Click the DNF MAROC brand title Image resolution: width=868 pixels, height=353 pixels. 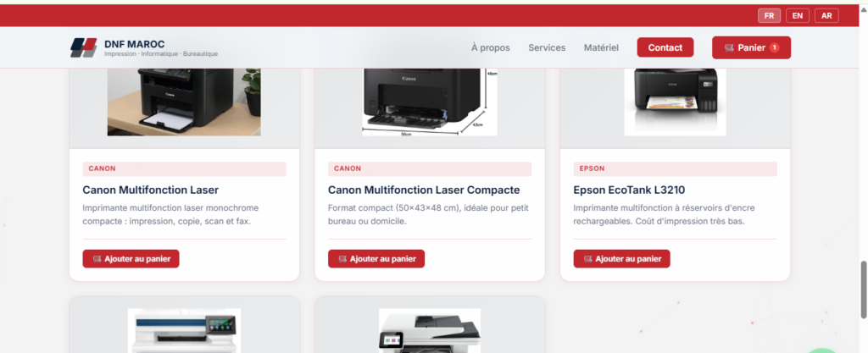[x=135, y=44]
